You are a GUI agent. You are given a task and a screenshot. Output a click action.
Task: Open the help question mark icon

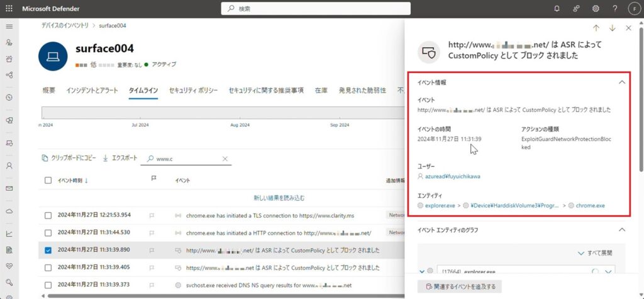(x=615, y=8)
